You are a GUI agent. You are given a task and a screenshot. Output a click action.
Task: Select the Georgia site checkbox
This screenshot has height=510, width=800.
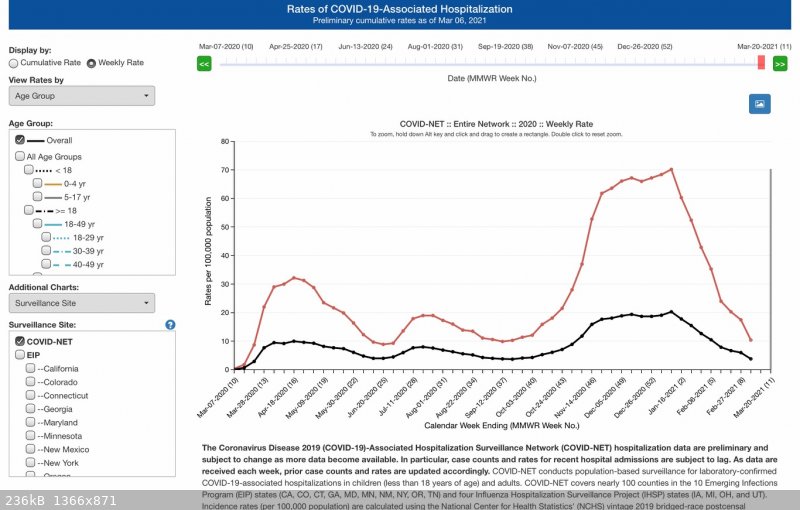coord(30,408)
